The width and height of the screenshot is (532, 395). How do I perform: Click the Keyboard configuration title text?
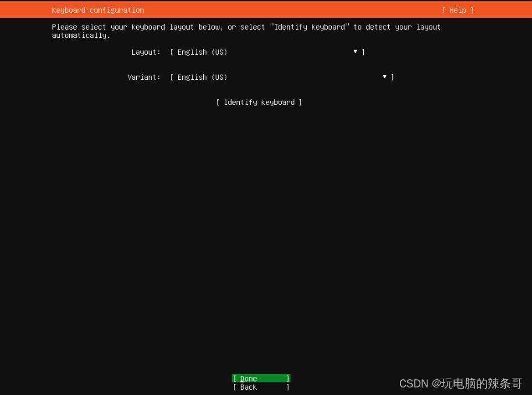pos(98,10)
